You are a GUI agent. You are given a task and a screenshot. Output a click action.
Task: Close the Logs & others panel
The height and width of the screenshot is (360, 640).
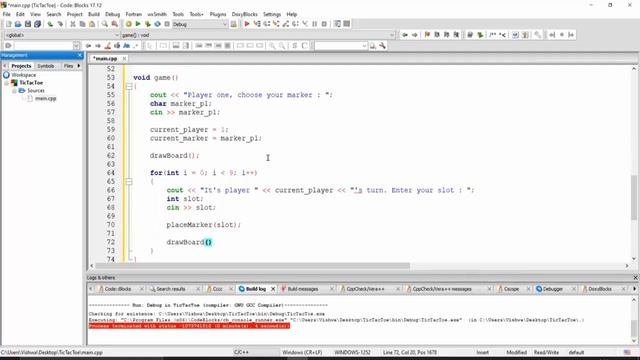635,278
